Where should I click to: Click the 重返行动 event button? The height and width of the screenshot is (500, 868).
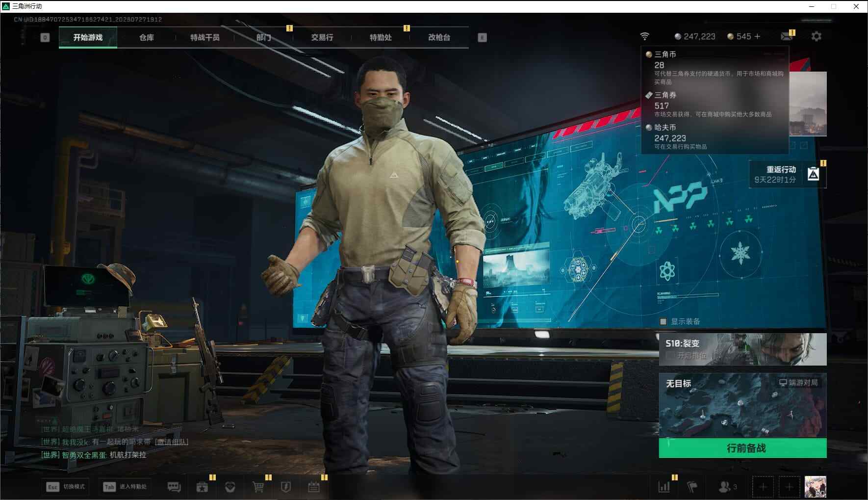(x=788, y=174)
